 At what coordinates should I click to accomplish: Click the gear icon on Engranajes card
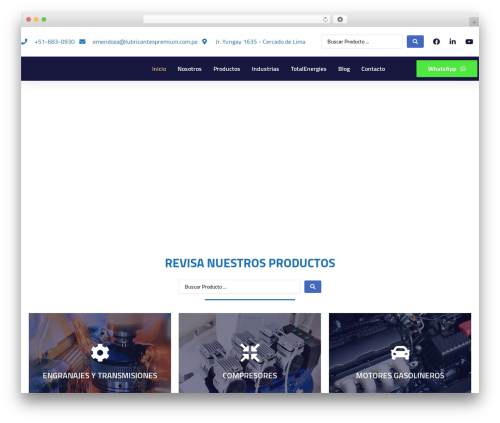(100, 353)
